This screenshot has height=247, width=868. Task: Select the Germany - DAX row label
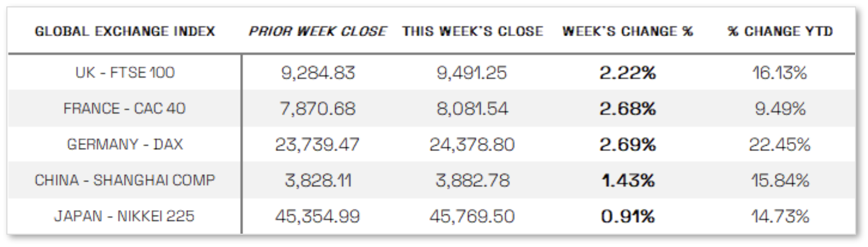click(125, 144)
